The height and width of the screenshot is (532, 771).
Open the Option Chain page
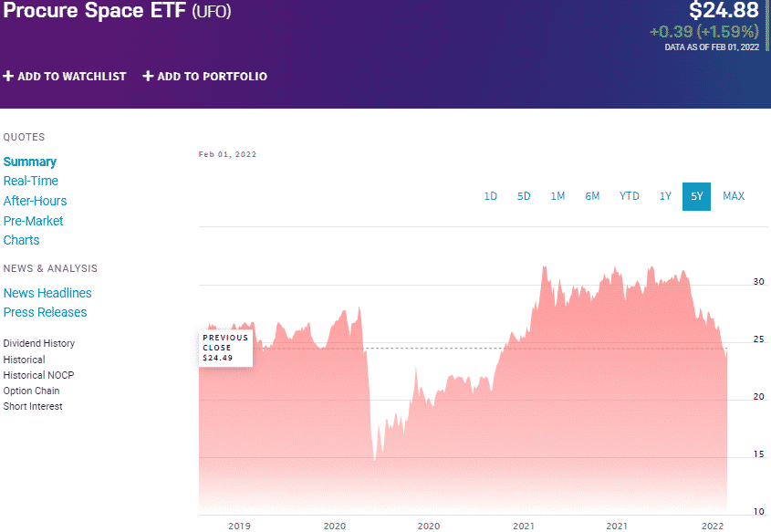tap(31, 391)
